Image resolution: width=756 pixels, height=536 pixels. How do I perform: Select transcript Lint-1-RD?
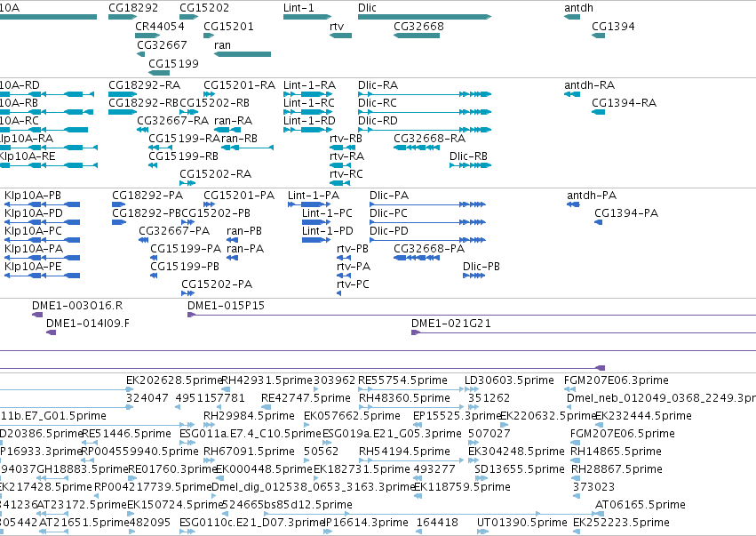click(309, 121)
